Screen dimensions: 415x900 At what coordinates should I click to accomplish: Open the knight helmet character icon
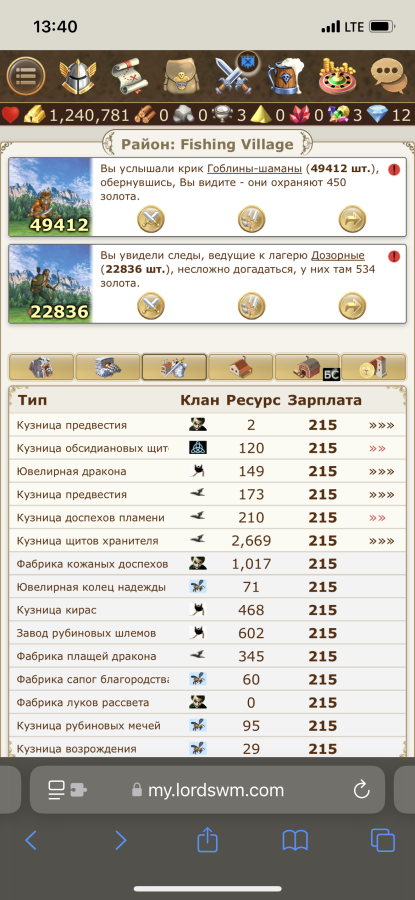click(x=77, y=76)
